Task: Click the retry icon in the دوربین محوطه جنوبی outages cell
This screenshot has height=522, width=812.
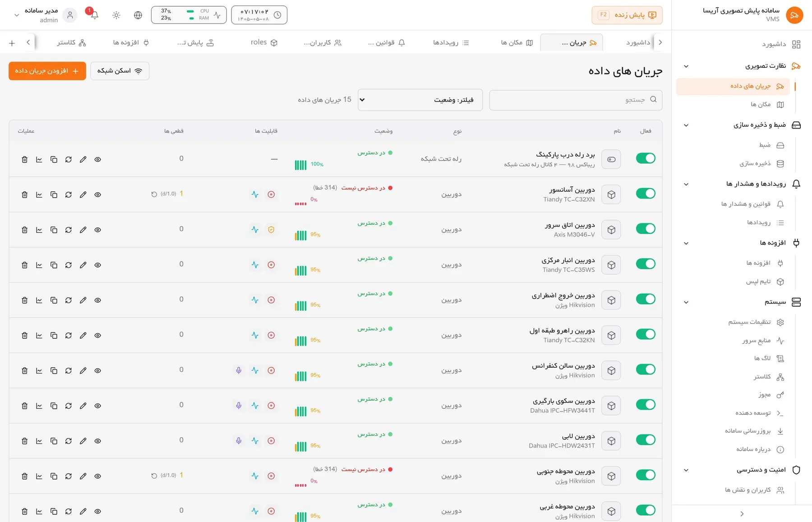Action: point(154,476)
